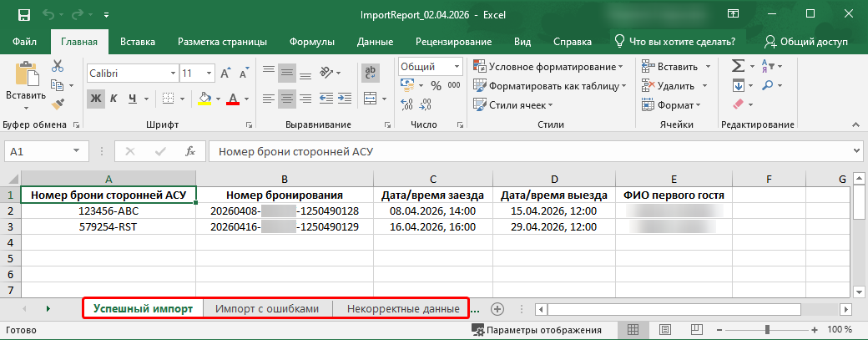Expand the Name Box dropdown arrow
Viewport: 868px width, 340px height.
pyautogui.click(x=77, y=151)
